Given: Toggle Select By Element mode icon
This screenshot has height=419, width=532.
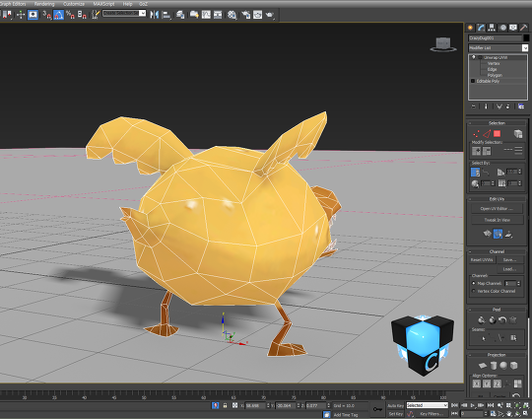Looking at the screenshot, I should coord(518,134).
